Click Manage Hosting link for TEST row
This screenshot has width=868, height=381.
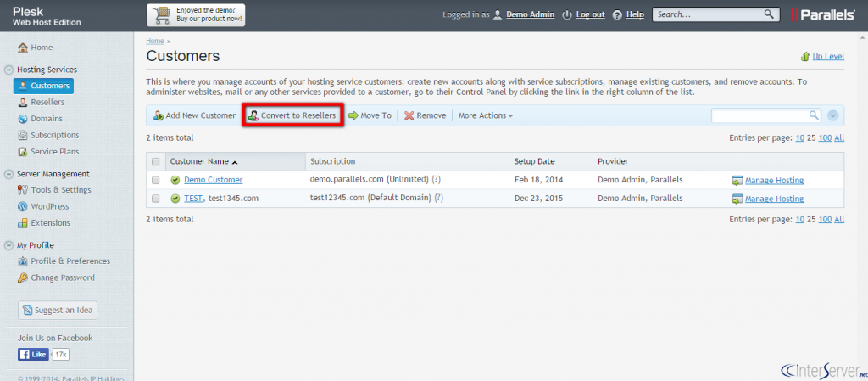click(x=775, y=199)
